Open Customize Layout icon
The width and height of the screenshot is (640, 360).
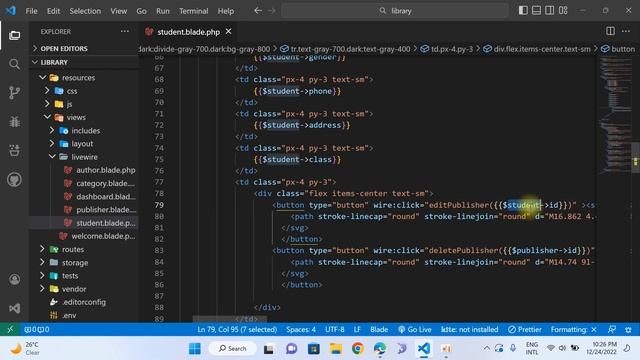pos(563,11)
